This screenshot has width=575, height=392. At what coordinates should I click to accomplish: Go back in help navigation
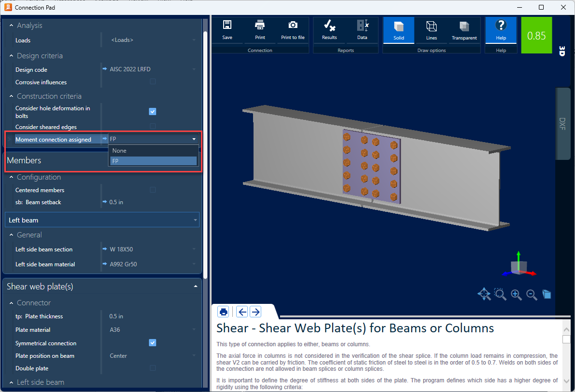[x=242, y=312]
